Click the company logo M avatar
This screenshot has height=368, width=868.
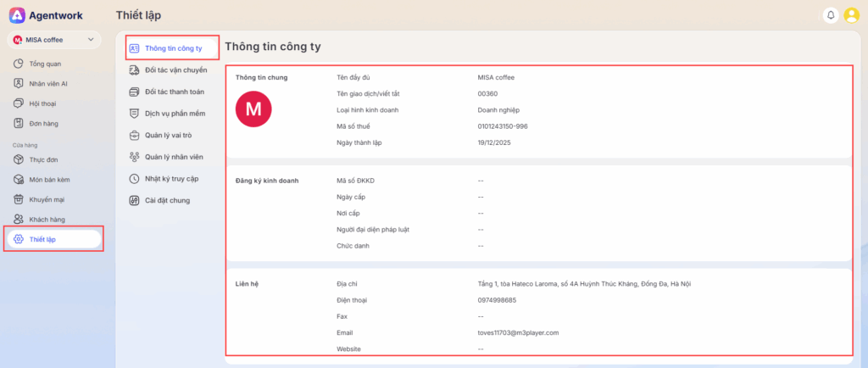point(253,110)
